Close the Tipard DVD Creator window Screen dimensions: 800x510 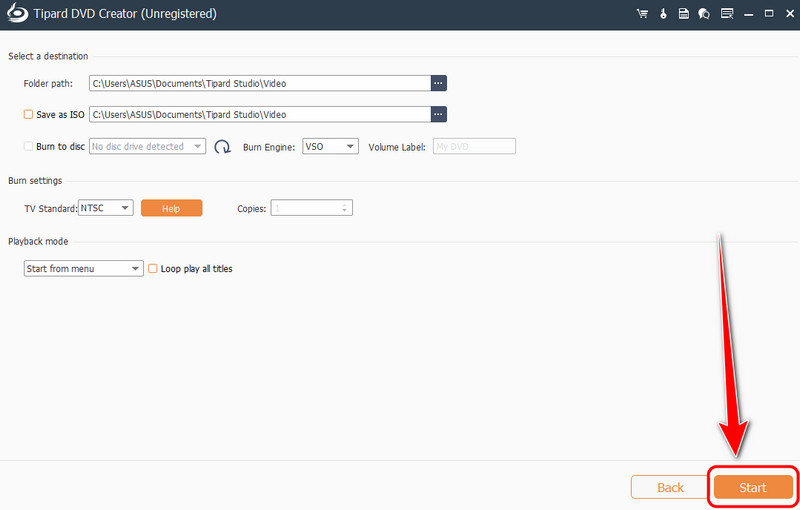[790, 14]
